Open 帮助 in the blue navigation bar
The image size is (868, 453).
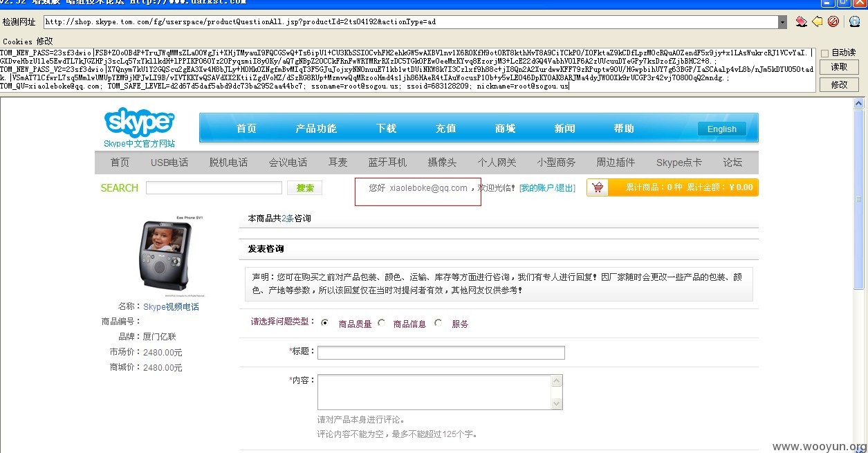(624, 129)
